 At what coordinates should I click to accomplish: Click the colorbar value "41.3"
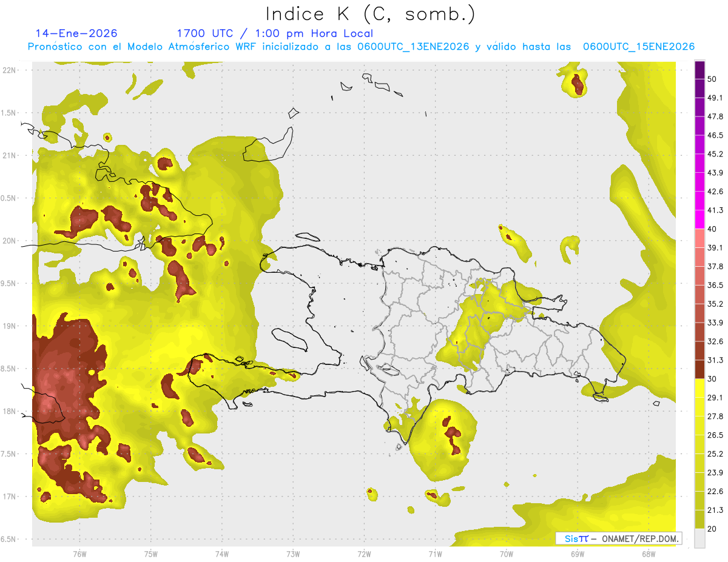click(715, 210)
